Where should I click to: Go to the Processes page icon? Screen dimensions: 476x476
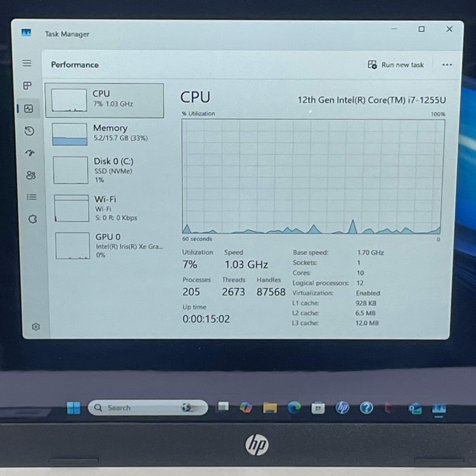(27, 86)
